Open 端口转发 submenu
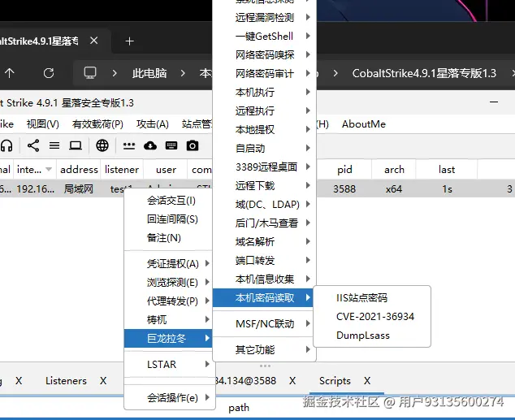The width and height of the screenshot is (515, 420). point(264,261)
